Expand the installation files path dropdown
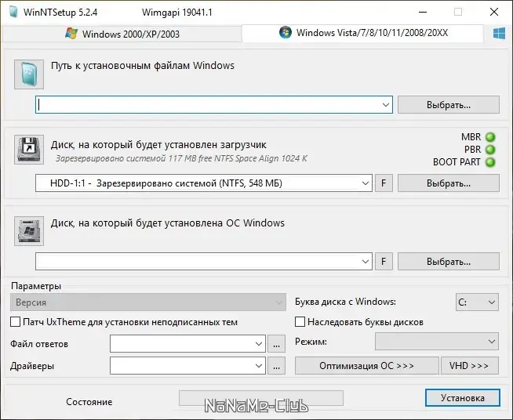 click(x=385, y=105)
